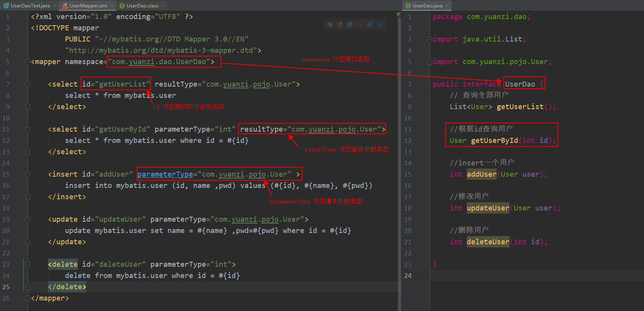Collapse the closing delete tag fold on line 25
644x311 pixels.
point(28,287)
